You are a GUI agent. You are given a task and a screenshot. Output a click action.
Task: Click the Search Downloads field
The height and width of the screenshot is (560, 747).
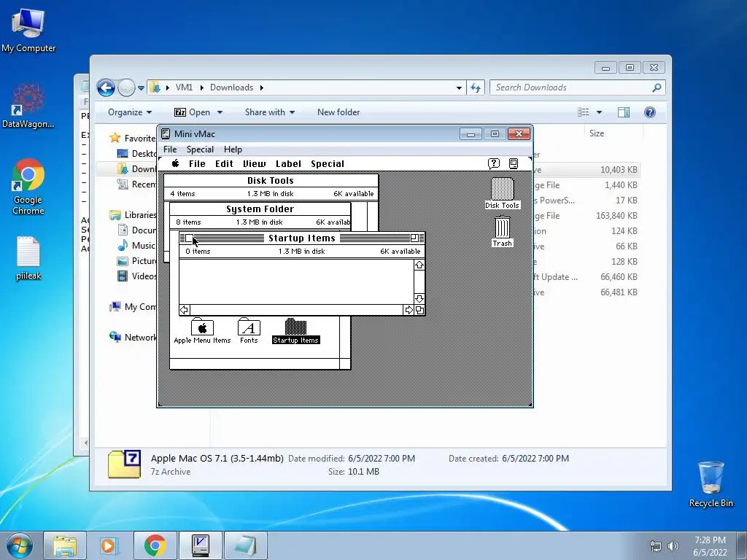tap(578, 87)
